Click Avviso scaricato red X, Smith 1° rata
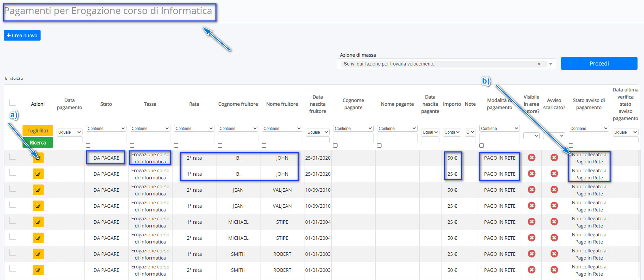Image resolution: width=644 pixels, height=280 pixels. point(554,254)
